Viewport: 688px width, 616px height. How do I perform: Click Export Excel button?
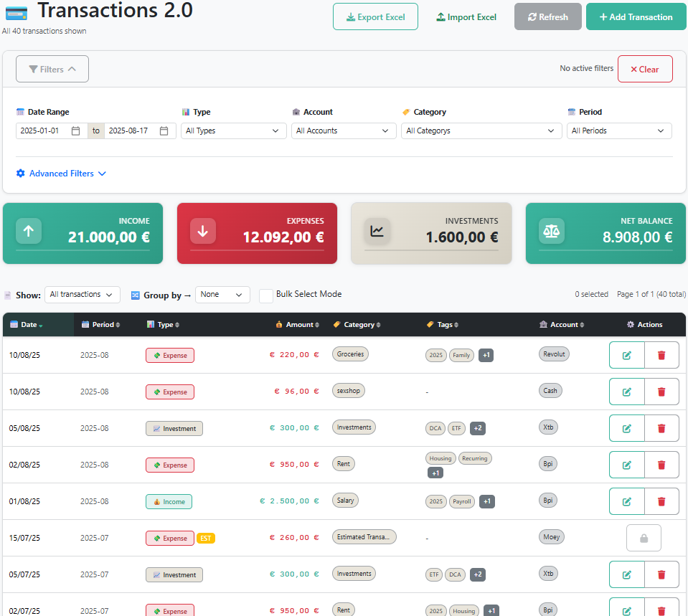point(375,17)
